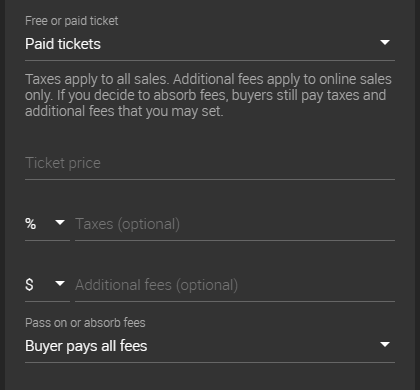This screenshot has width=420, height=390.
Task: Click the underline below Additional fees field
Action: point(235,301)
